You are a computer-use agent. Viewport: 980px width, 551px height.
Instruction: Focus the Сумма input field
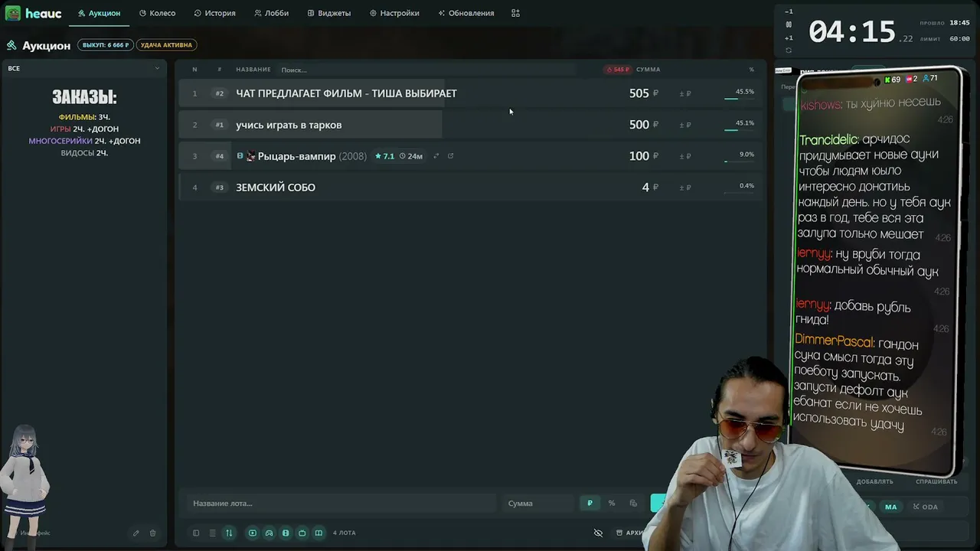tap(537, 503)
